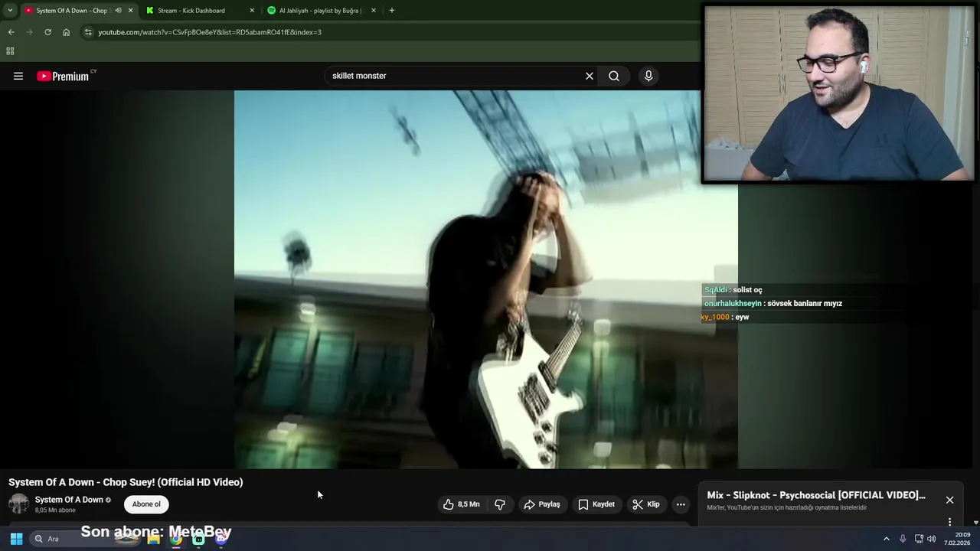
Task: Show hidden system tray icons
Action: 887,539
